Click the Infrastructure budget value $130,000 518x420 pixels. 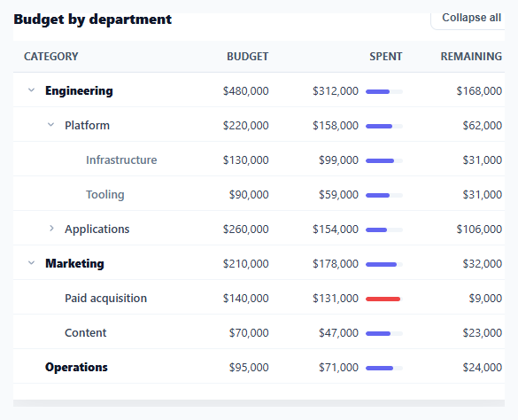[246, 160]
